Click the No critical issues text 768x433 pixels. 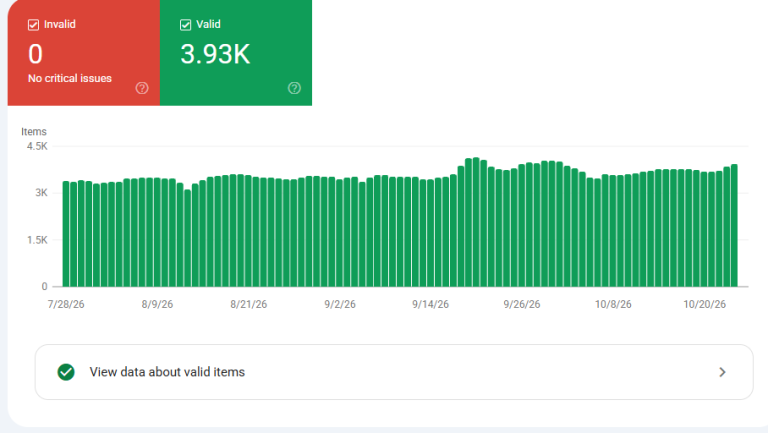pos(70,78)
